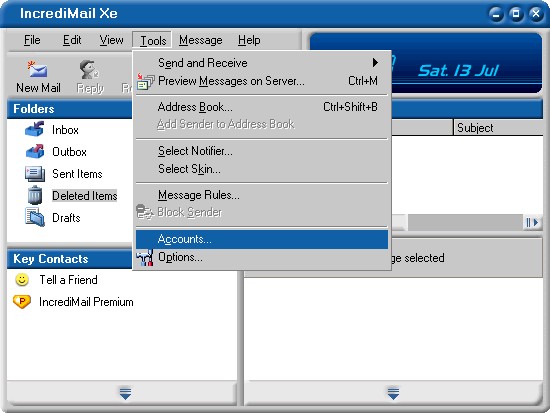Click the Key Contacts panel header
The height and width of the screenshot is (413, 550).
click(69, 259)
